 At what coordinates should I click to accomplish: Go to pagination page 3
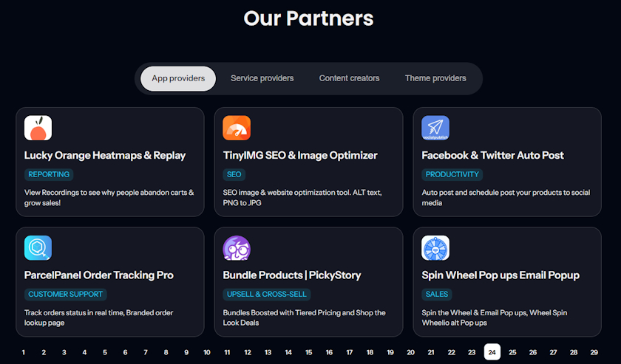(x=64, y=352)
